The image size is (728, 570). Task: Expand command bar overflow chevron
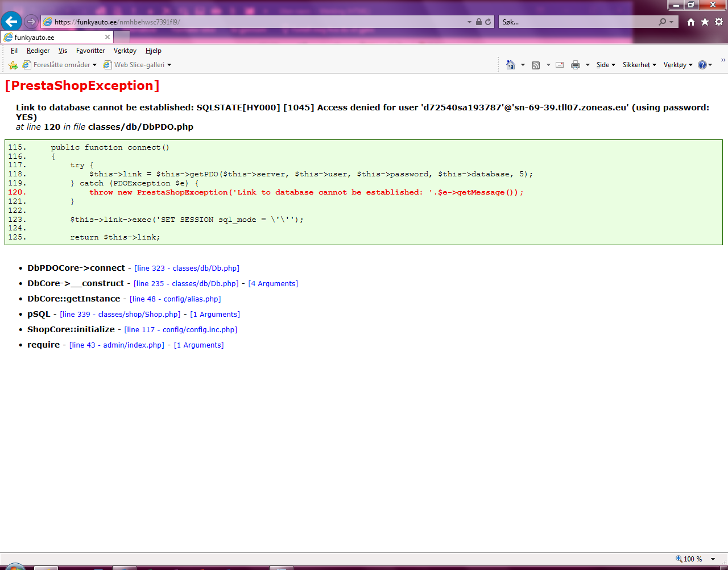(723, 60)
